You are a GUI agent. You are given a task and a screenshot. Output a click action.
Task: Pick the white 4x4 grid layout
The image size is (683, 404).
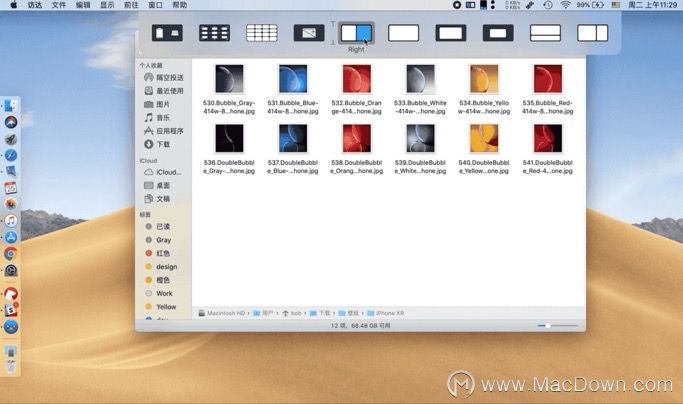point(261,33)
